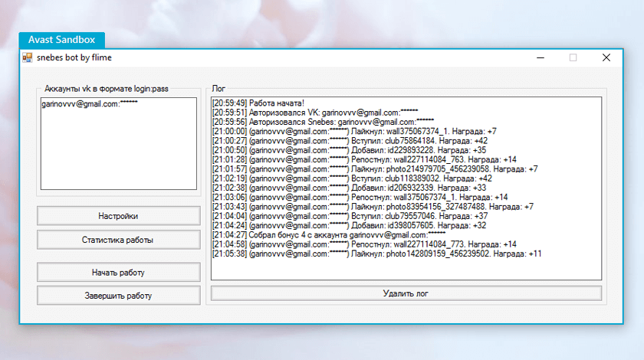
Task: Click the snebes bot application icon in title bar
Action: (x=28, y=58)
